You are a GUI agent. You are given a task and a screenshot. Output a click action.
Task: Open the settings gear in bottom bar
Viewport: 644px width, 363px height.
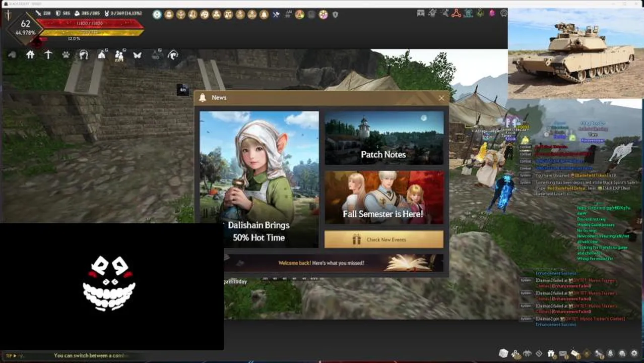(x=634, y=354)
